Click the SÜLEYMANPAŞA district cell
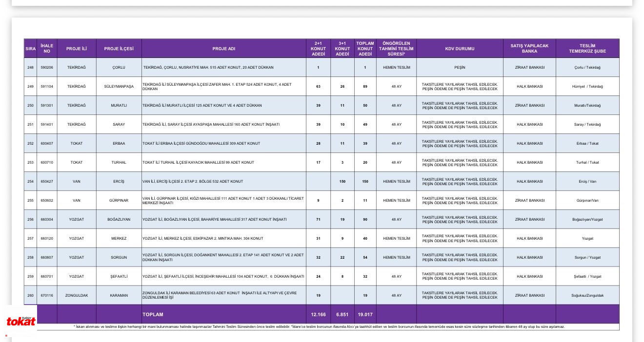 click(x=119, y=86)
